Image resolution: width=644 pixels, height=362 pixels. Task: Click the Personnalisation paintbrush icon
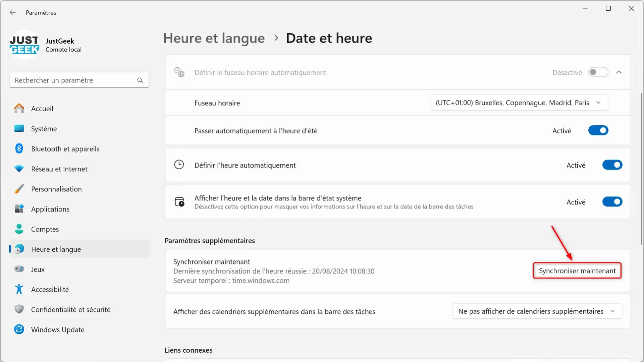click(x=19, y=189)
